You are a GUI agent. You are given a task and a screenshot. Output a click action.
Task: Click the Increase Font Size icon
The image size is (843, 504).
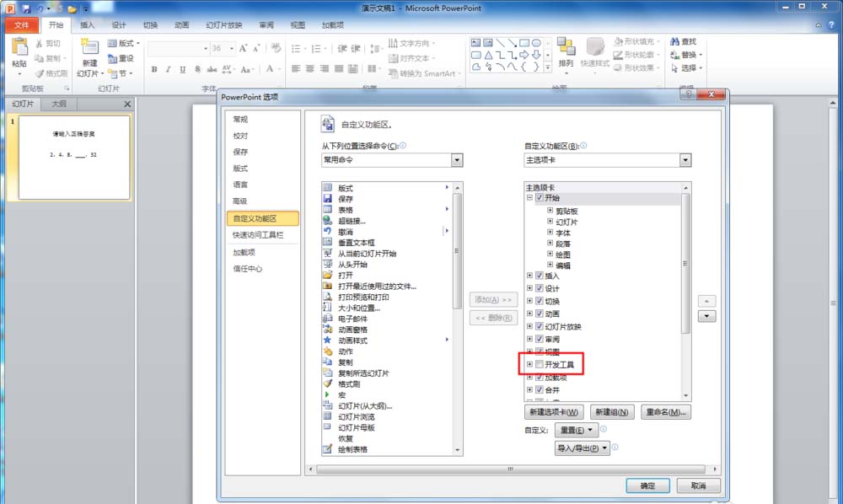point(243,48)
